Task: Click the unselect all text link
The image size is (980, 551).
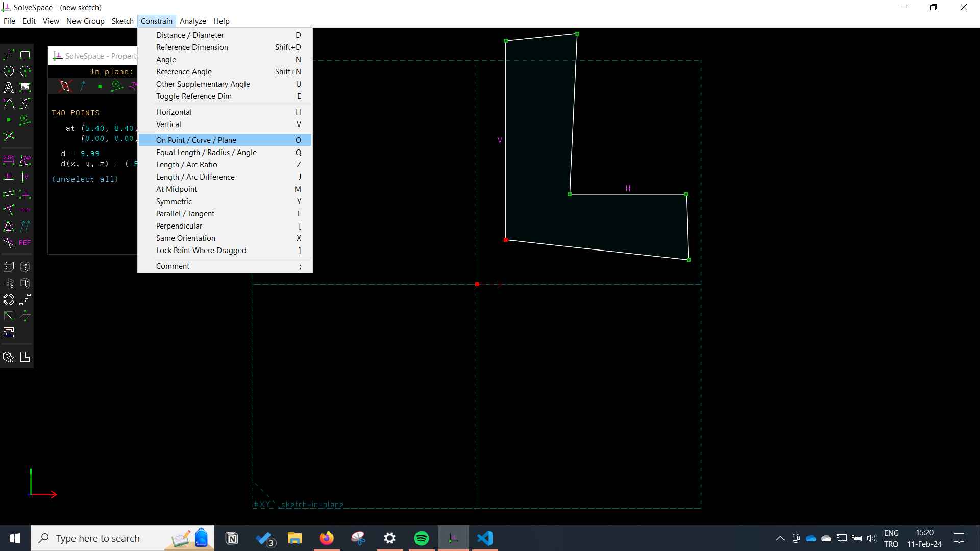Action: (85, 178)
